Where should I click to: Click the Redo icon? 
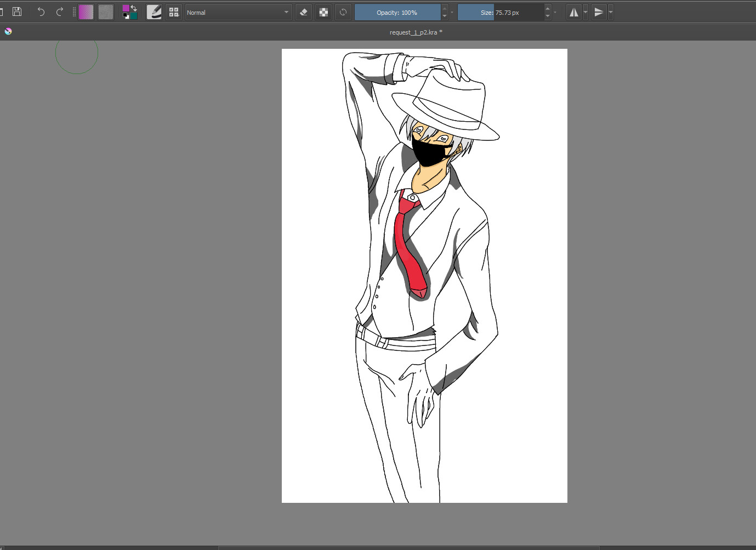(x=59, y=12)
